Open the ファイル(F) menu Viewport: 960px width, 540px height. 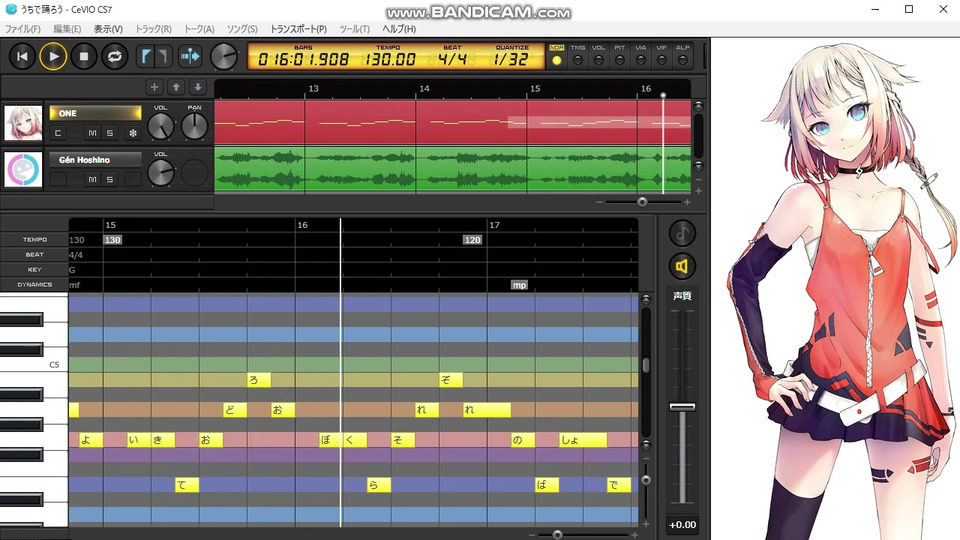[x=23, y=29]
